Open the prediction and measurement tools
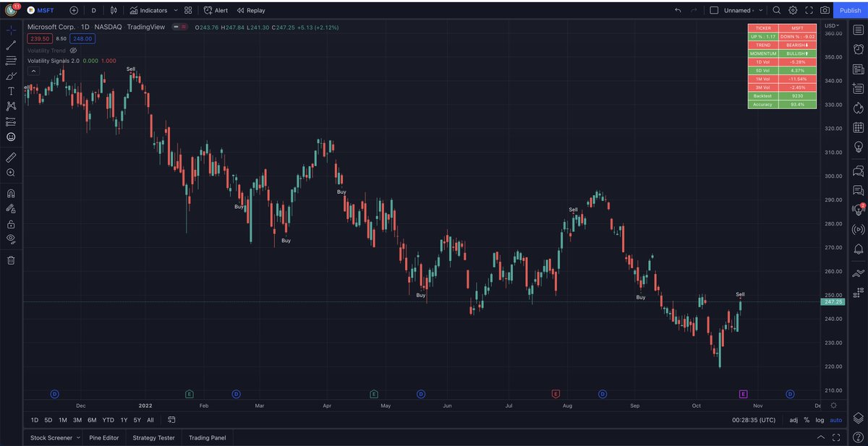 click(x=11, y=121)
